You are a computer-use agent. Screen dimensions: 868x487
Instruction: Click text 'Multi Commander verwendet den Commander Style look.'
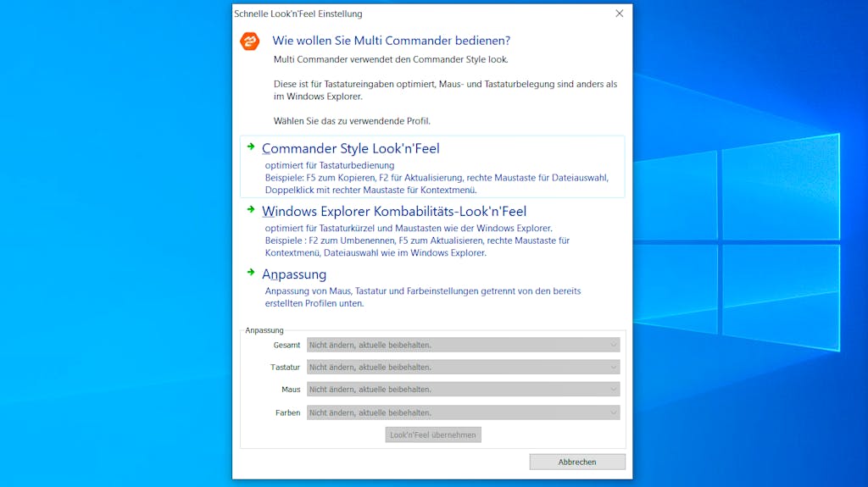(x=391, y=59)
